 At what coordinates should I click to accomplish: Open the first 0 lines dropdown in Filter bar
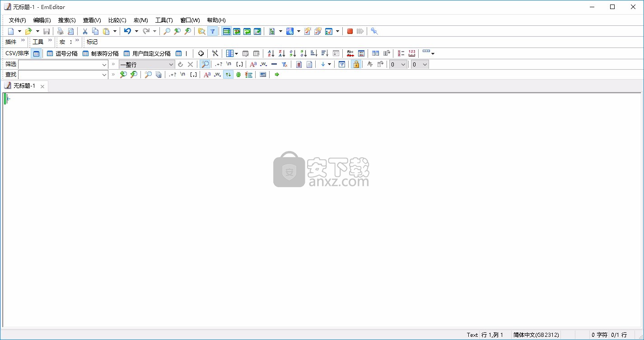pyautogui.click(x=403, y=64)
